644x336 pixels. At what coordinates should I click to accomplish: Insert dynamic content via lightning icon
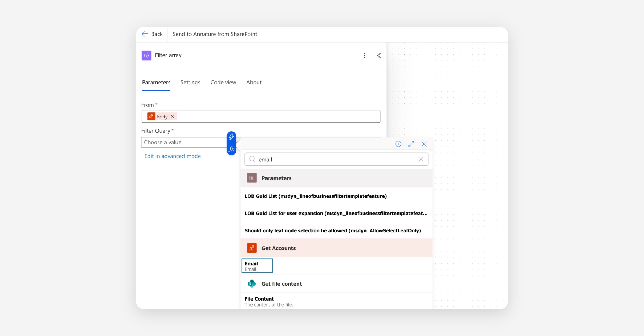click(x=231, y=137)
